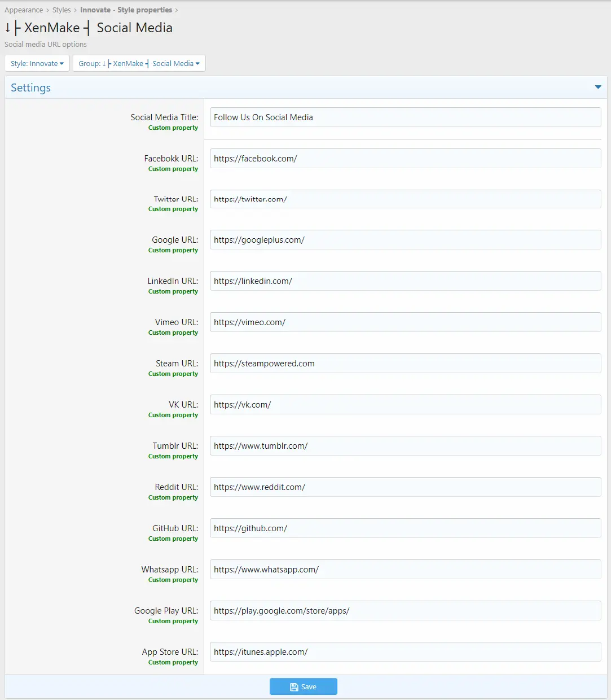The width and height of the screenshot is (611, 700).
Task: Click the Social media URL options description
Action: click(46, 45)
